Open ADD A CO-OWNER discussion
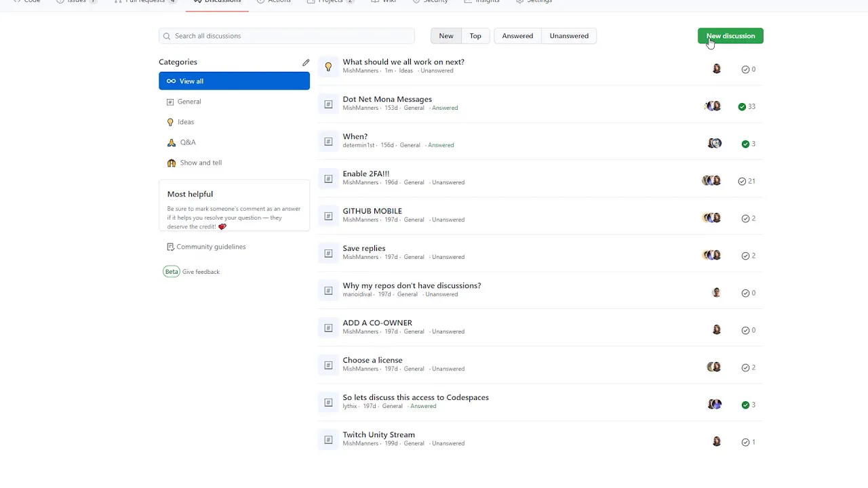The height and width of the screenshot is (488, 868). (377, 323)
